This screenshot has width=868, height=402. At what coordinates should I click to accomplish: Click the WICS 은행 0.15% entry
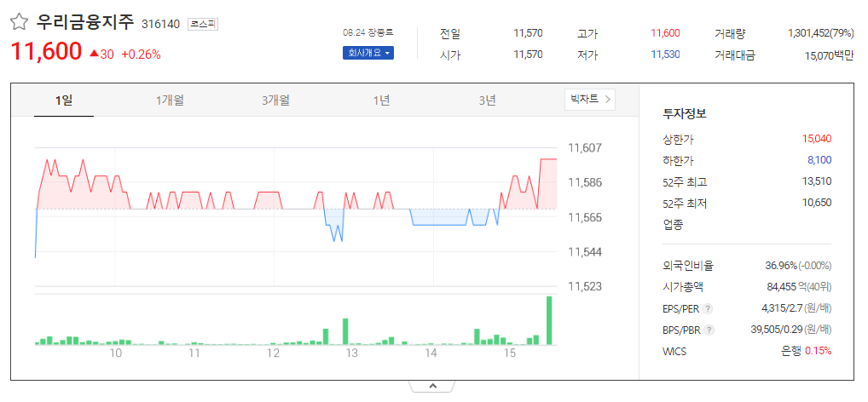pyautogui.click(x=805, y=351)
